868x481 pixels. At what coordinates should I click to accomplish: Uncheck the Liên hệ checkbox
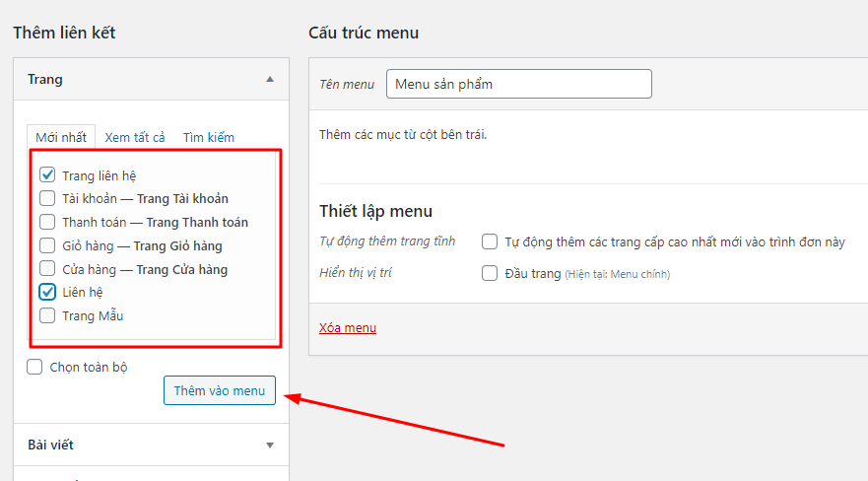(47, 292)
